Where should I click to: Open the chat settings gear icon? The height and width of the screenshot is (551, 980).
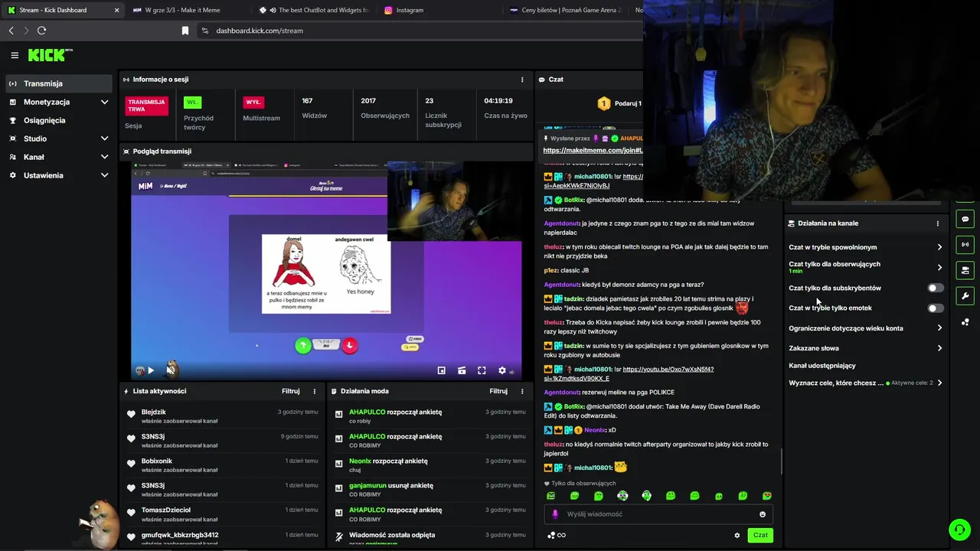tap(737, 536)
